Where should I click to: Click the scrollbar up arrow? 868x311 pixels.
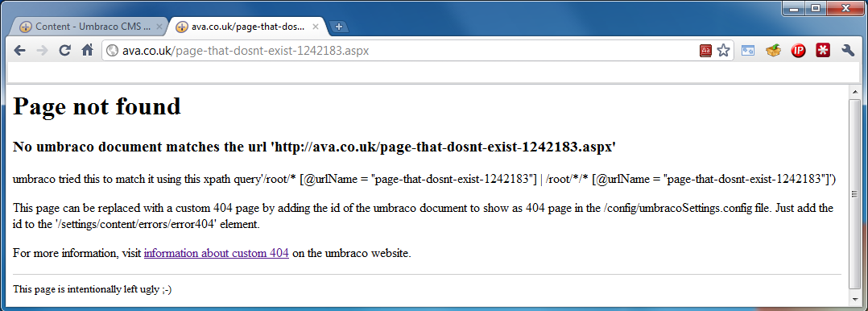point(855,92)
